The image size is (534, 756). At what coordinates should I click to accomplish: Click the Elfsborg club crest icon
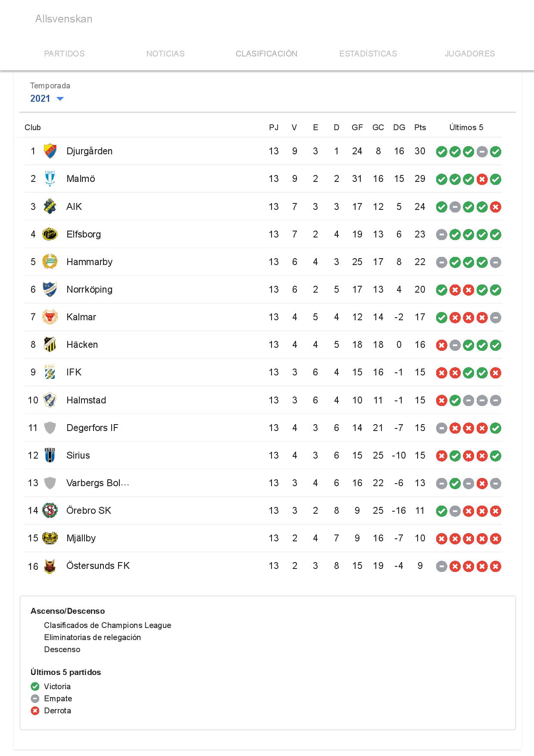point(50,234)
